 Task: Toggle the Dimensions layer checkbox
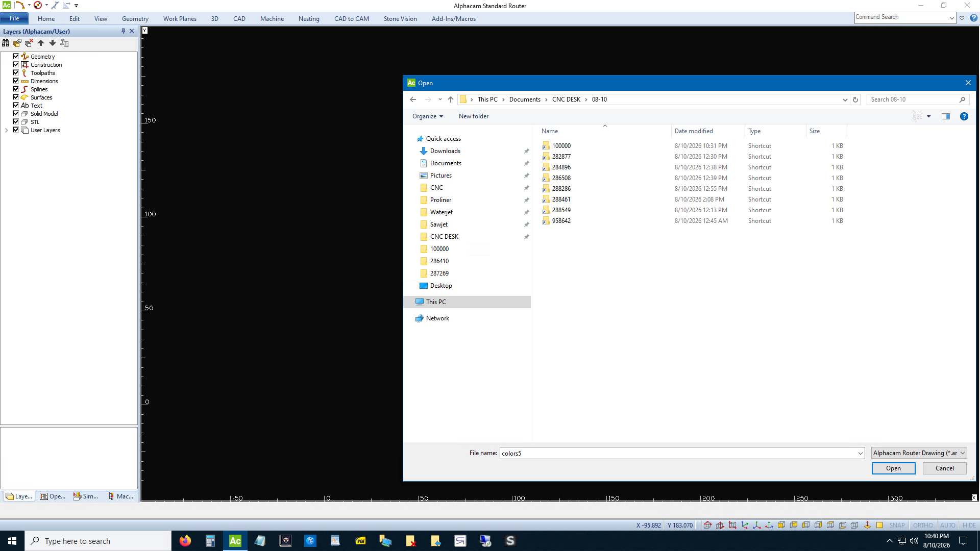pos(16,81)
